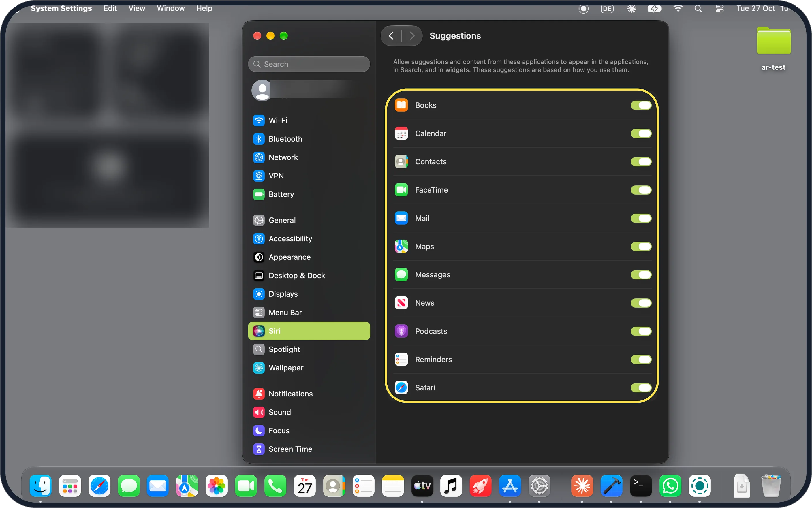Launch WhatsApp from the Dock
The image size is (812, 508).
(671, 486)
